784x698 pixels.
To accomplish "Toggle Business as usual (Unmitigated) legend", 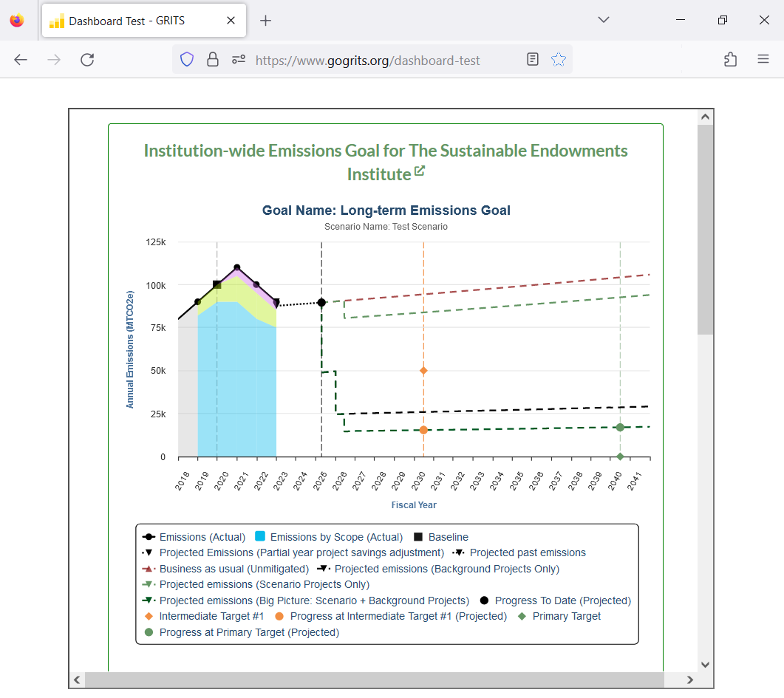I will point(225,569).
